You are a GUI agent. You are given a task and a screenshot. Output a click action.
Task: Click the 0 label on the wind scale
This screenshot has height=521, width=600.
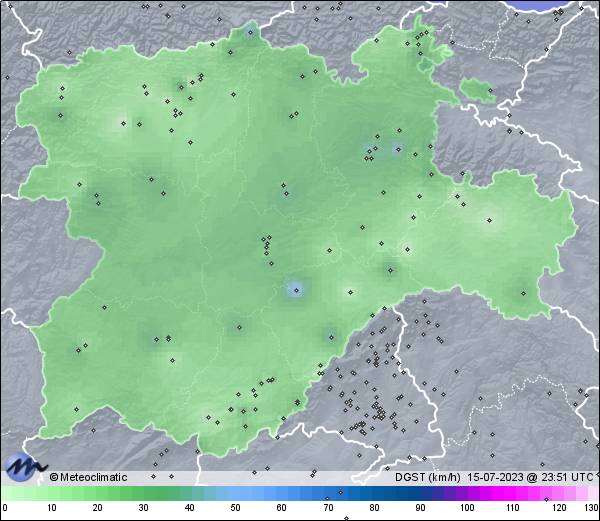tap(5, 508)
